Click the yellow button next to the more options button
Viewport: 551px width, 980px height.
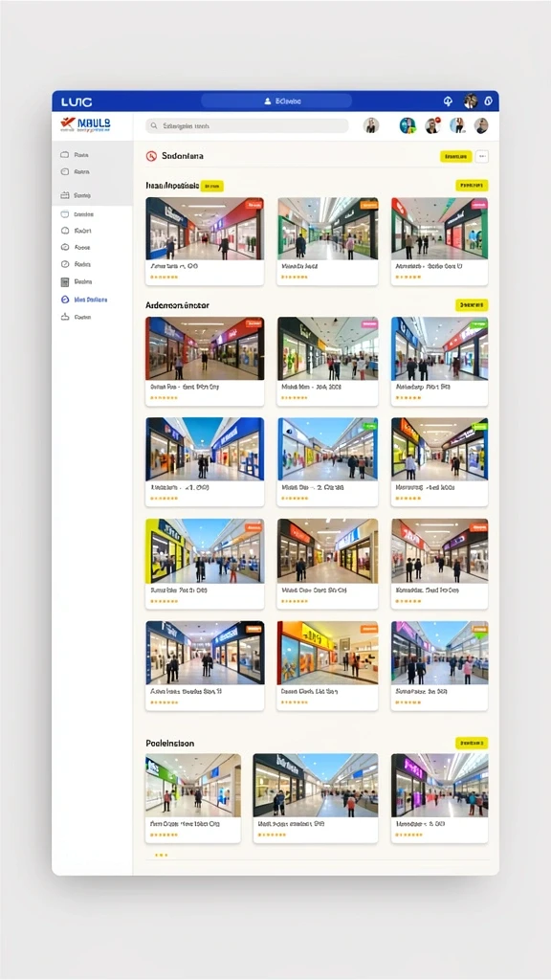(456, 156)
